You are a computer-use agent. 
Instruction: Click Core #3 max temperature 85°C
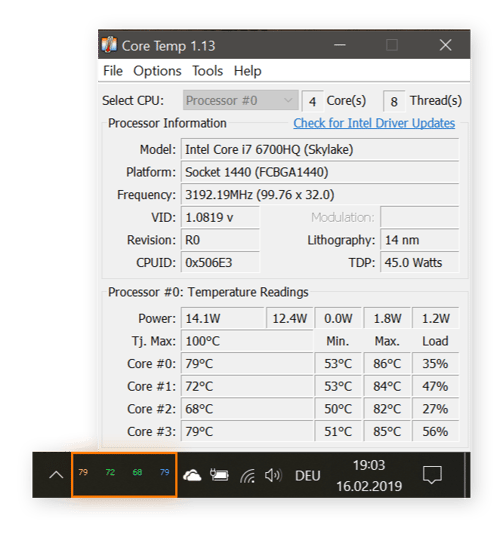(387, 431)
